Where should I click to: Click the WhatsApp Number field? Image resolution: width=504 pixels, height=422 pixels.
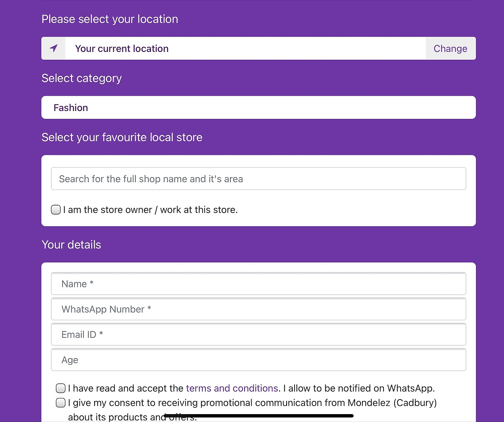pos(258,309)
